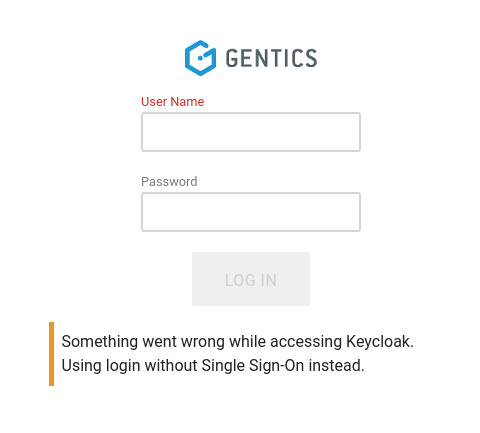The width and height of the screenshot is (480, 433).
Task: Submit with the LOG IN button
Action: 251,279
